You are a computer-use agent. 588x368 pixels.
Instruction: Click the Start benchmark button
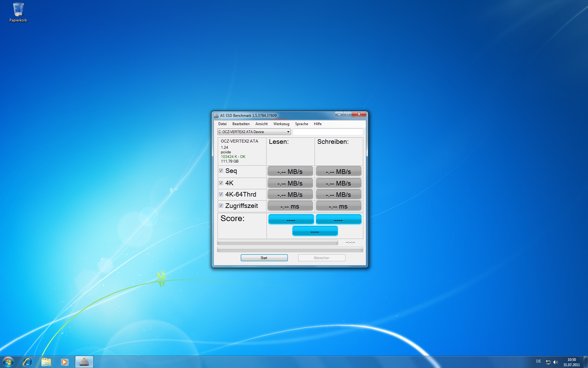[264, 258]
